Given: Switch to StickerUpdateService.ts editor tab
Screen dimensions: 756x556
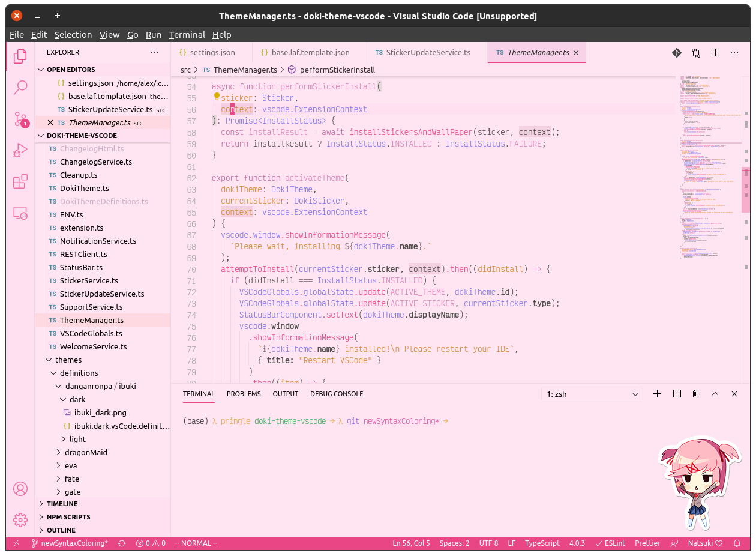Looking at the screenshot, I should pyautogui.click(x=427, y=53).
